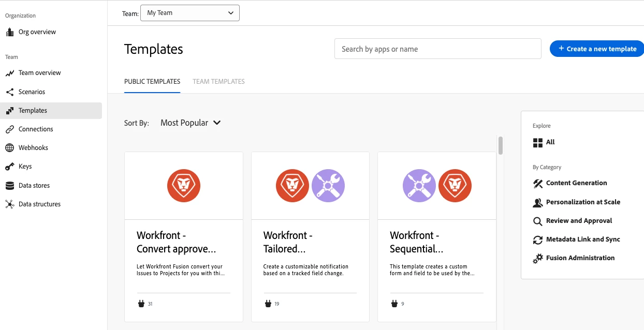Click the Review and Approval magnifier icon
Viewport: 644px width, 330px height.
[538, 221]
